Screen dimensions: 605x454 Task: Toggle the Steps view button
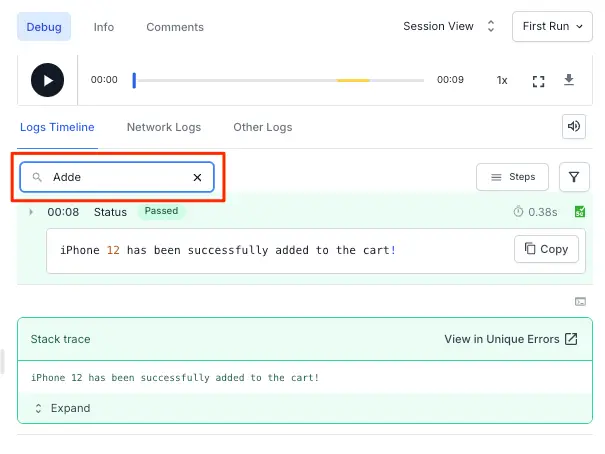tap(512, 177)
